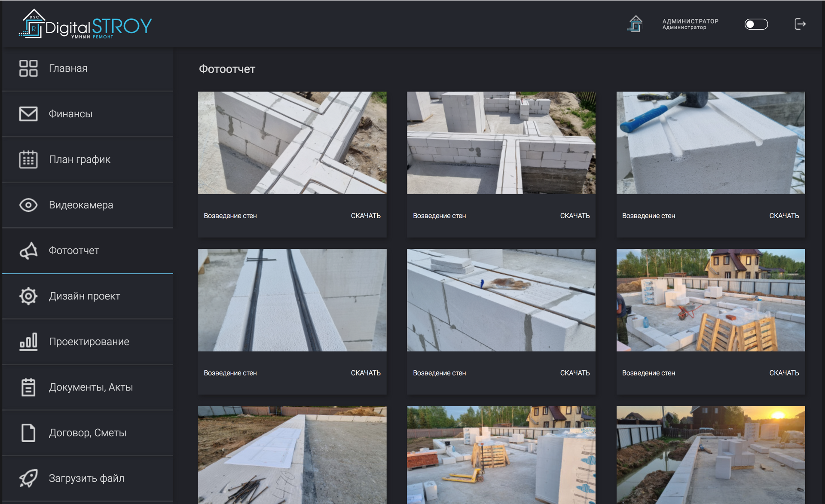The width and height of the screenshot is (825, 504).
Task: Open the foundation block layout thumbnail
Action: point(501,143)
